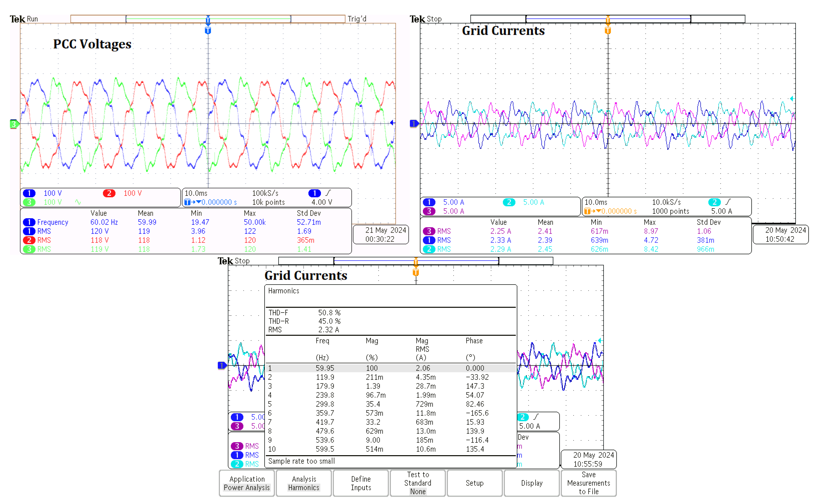
Task: Click cyan channel 2 badge beside 5.00 A
Action: 509,202
